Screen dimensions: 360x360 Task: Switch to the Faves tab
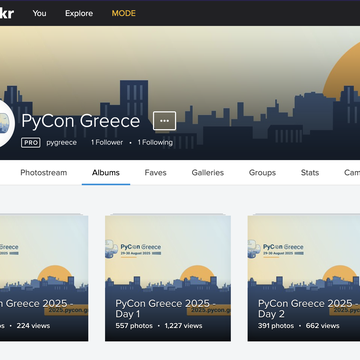(x=155, y=173)
